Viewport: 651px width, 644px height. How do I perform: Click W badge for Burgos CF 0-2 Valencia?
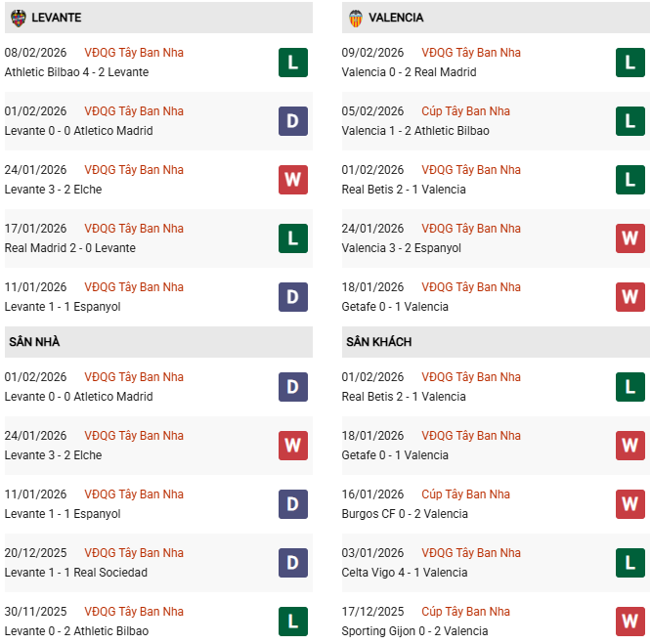click(x=629, y=504)
